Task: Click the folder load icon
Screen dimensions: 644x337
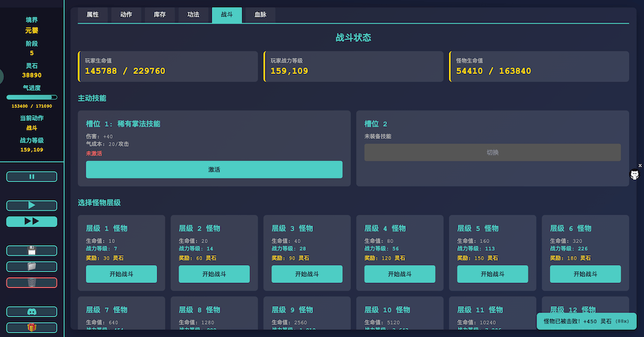Action: point(32,266)
